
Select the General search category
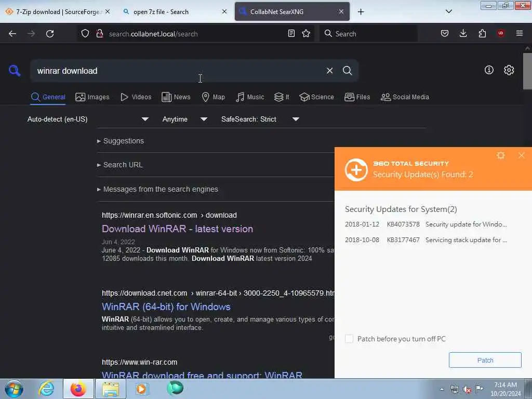(x=48, y=97)
